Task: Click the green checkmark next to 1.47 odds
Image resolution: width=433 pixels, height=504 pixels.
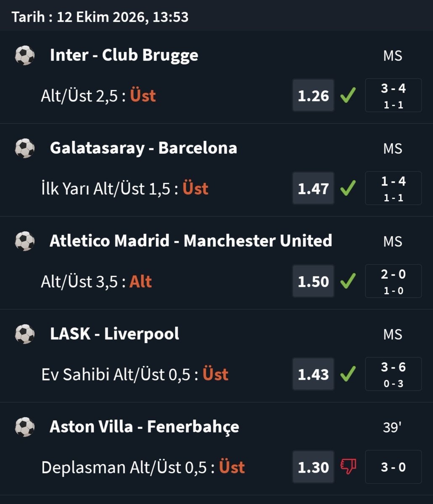Action: (x=348, y=189)
